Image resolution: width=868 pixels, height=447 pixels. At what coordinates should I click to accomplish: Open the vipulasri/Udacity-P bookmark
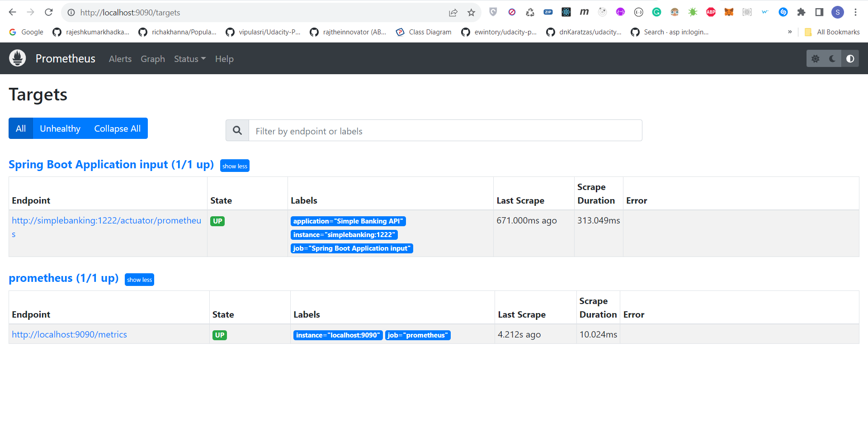click(x=263, y=32)
